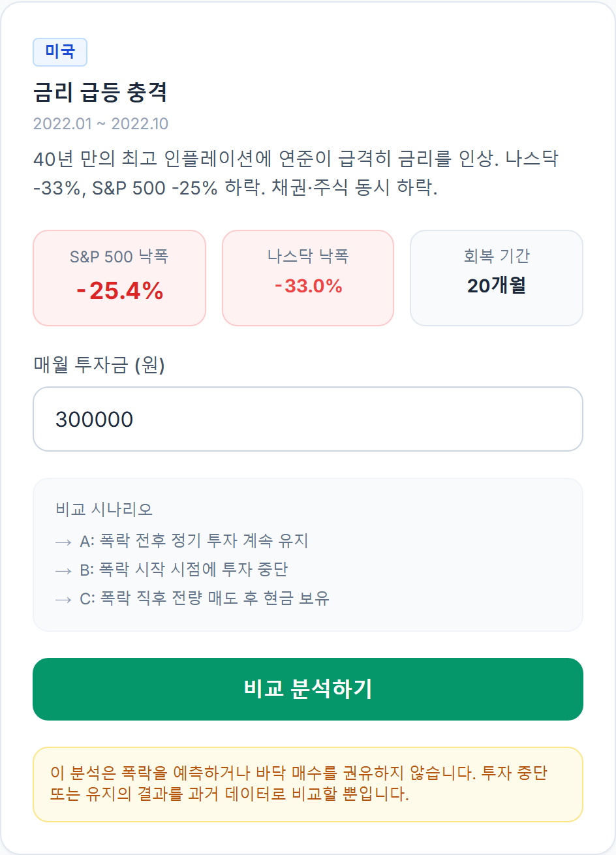Screen dimensions: 616x855
Task: Click the 비교 시나리오 heading
Action: click(104, 509)
